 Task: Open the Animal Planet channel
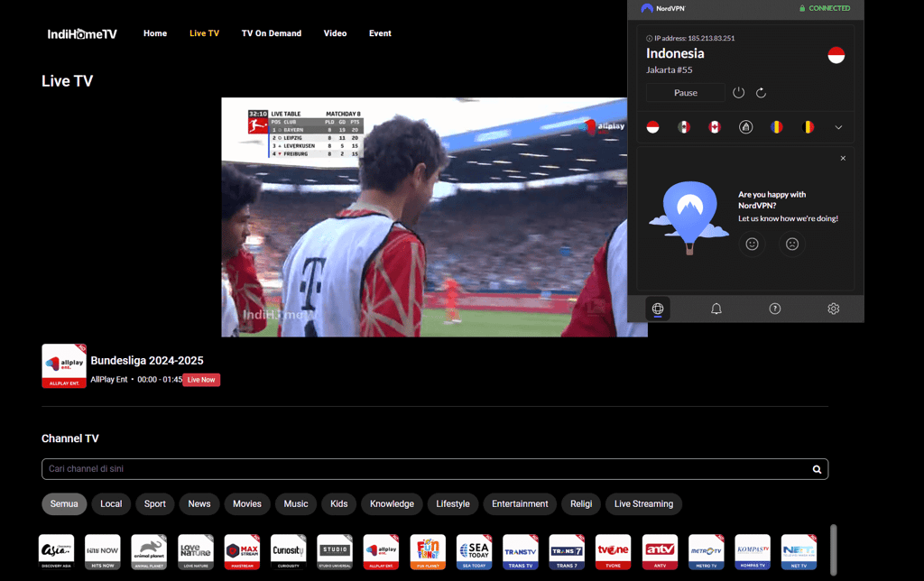(149, 552)
